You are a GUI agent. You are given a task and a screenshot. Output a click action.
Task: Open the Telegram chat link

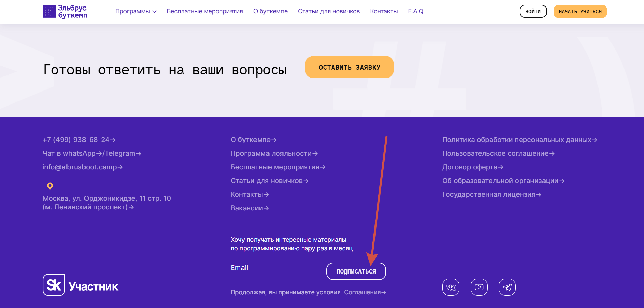click(x=123, y=153)
